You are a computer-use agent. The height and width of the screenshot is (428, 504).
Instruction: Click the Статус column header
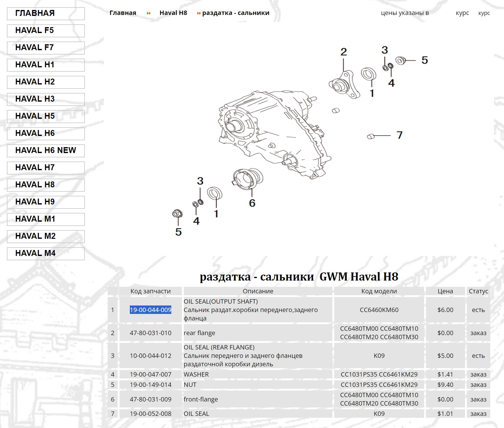coord(478,291)
